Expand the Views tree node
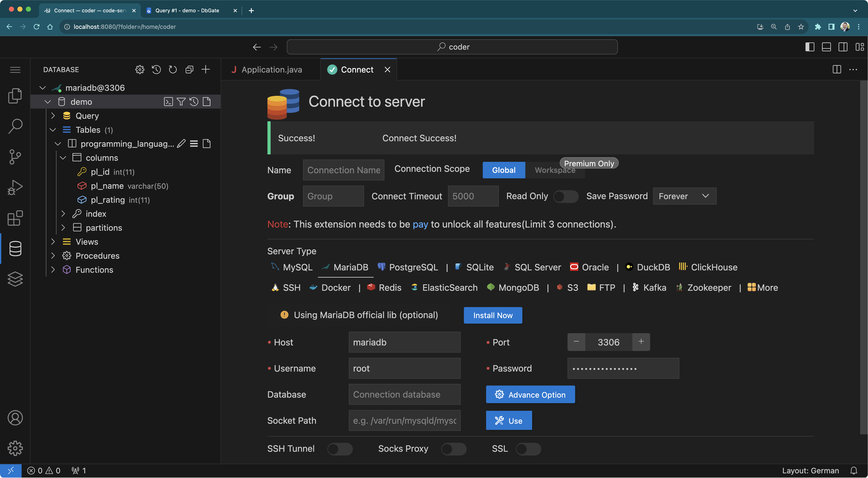The height and width of the screenshot is (478, 868). (53, 241)
